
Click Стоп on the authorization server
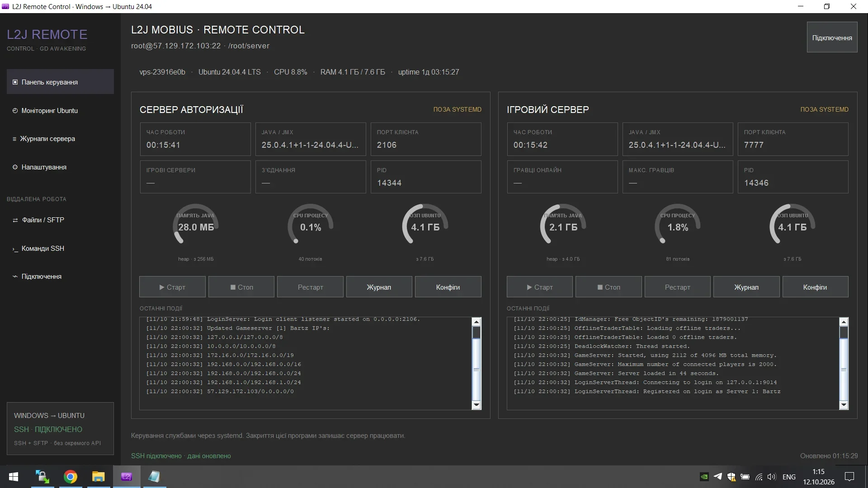pos(241,287)
